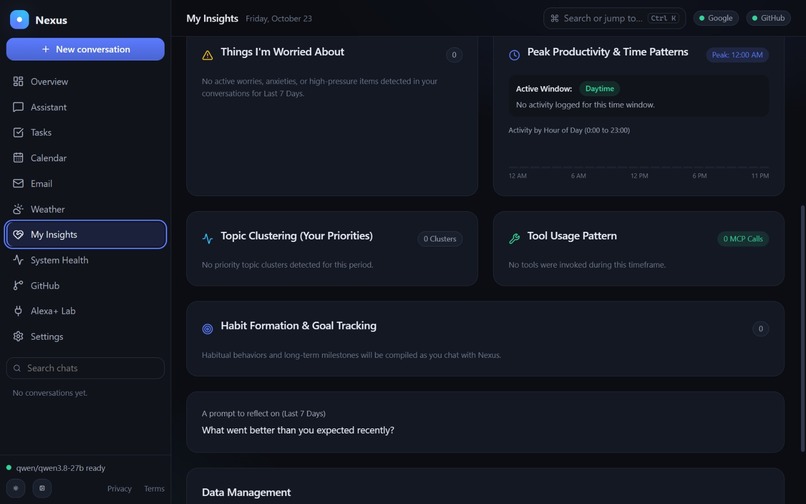Click the green model status dot
This screenshot has width=806, height=504.
[9, 467]
